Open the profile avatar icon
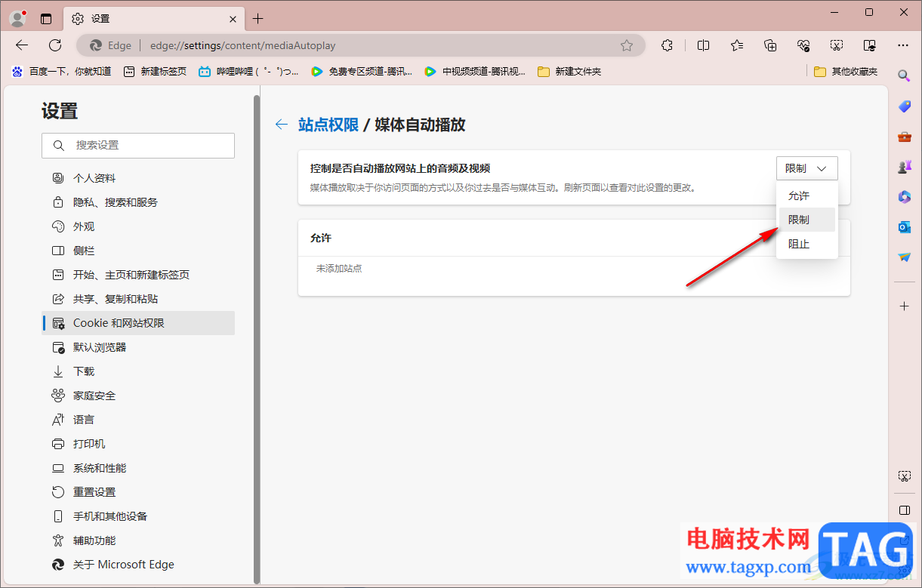Screen dimensions: 922x588 pos(18,18)
